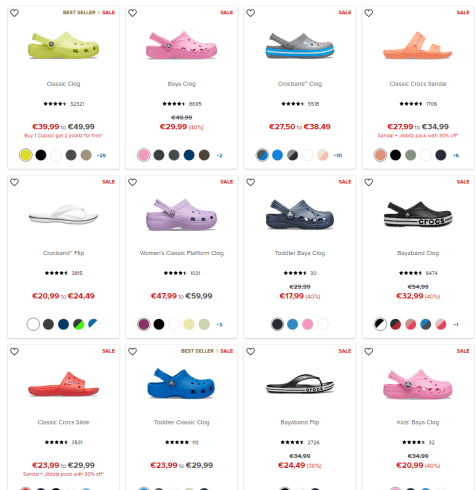
Task: Show +10 additional Crocband Clog colors
Action: [x=338, y=155]
